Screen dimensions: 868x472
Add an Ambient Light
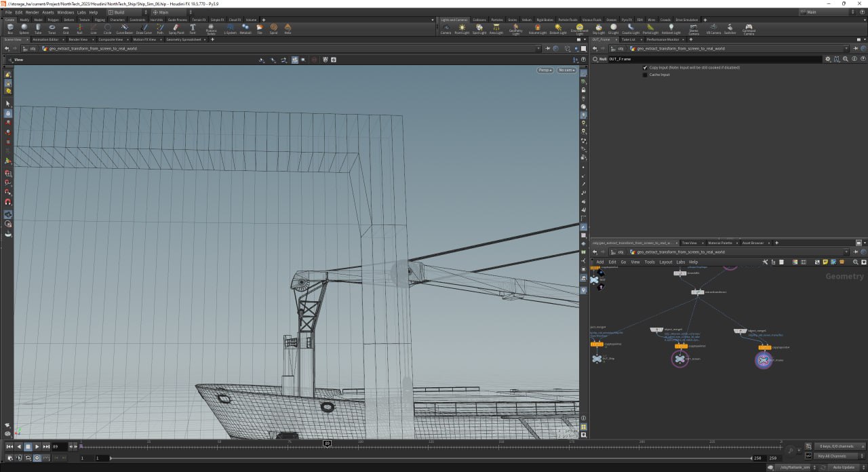pos(671,29)
